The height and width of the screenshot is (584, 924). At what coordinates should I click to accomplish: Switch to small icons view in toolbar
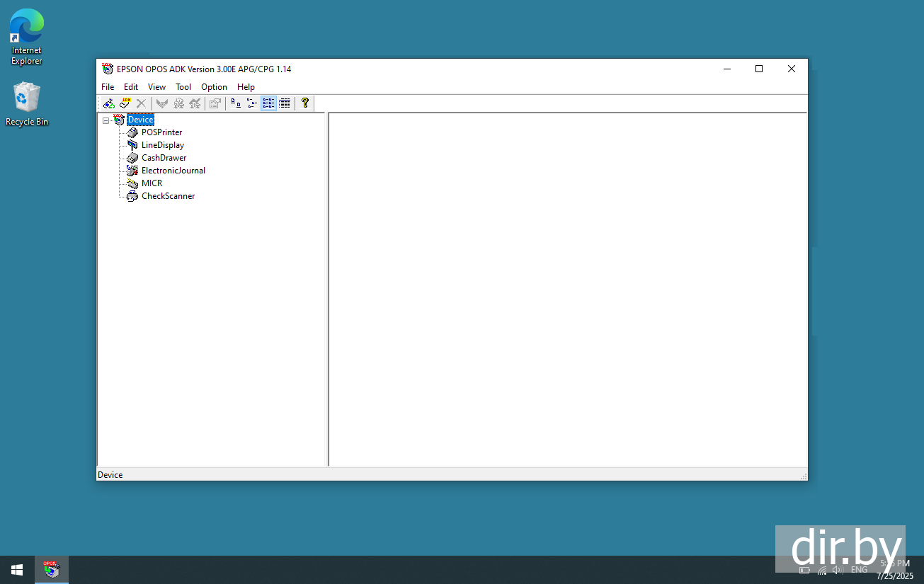coord(252,103)
